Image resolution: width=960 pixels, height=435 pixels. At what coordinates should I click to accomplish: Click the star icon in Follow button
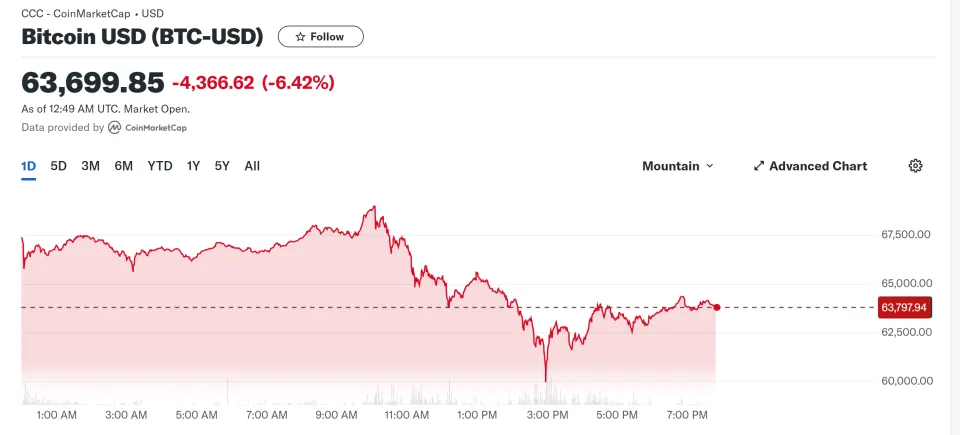pyautogui.click(x=300, y=37)
